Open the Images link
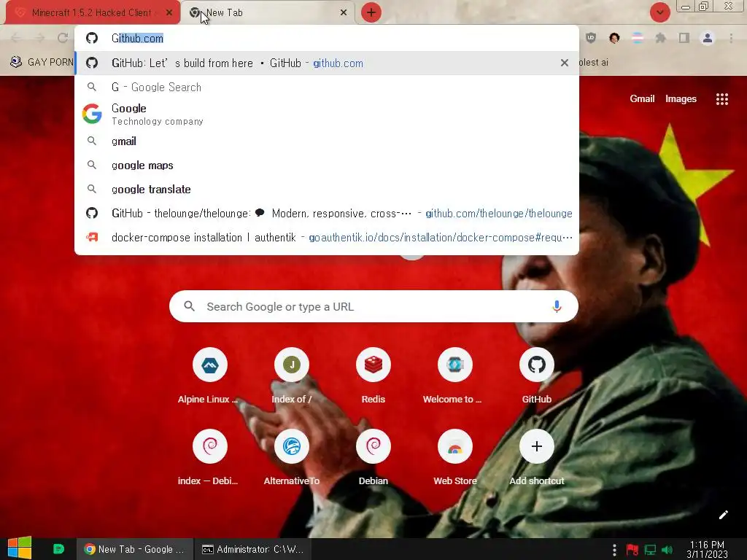 [x=681, y=99]
